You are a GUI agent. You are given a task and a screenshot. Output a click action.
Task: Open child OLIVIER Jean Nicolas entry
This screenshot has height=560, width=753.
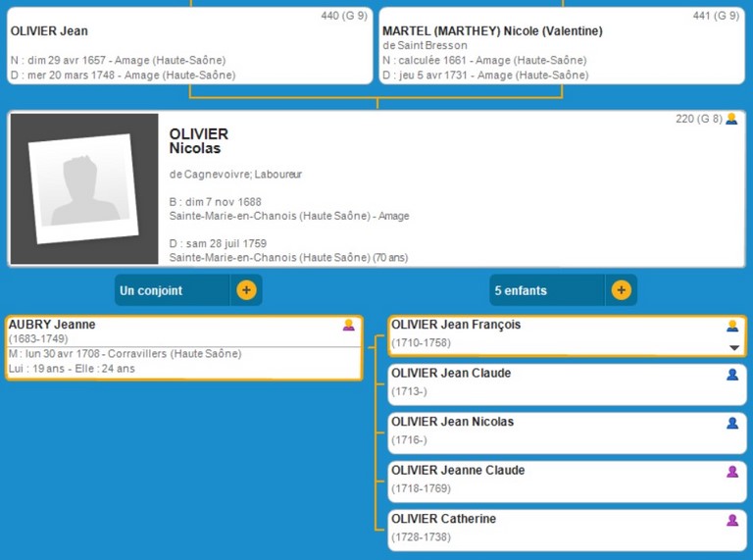click(x=452, y=422)
